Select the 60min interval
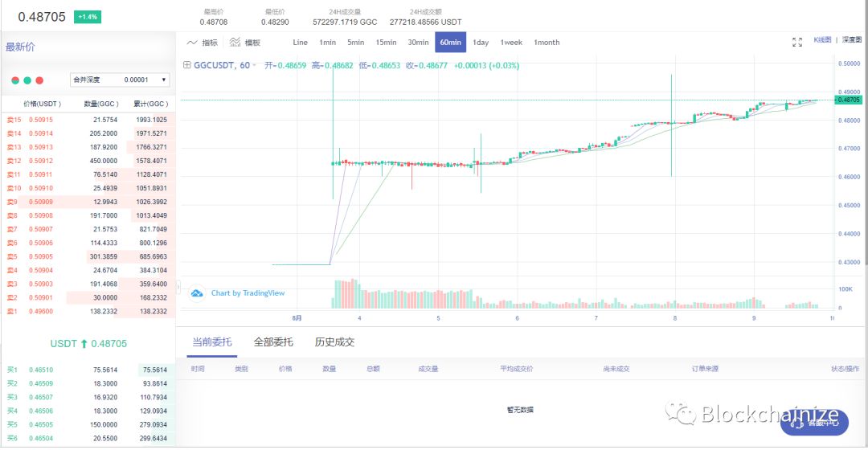The height and width of the screenshot is (450, 868). coord(451,43)
